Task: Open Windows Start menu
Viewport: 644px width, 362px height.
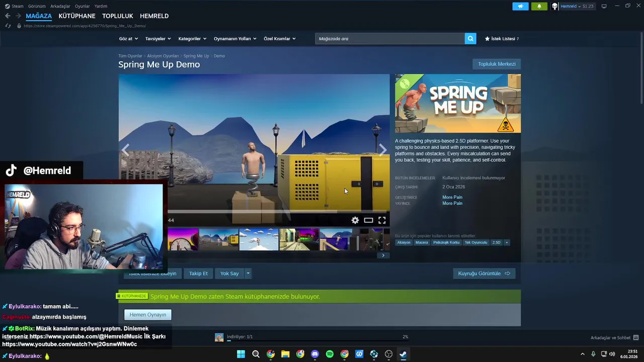Action: (241, 354)
